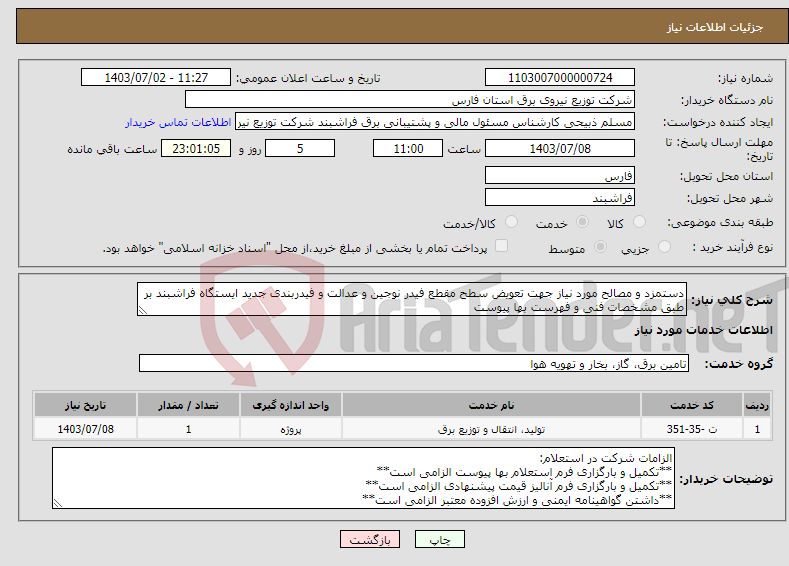Viewport: 789px width, 566px height.
Task: Toggle the اسناد خزانه اسلامی payment checkbox
Action: click(x=501, y=246)
